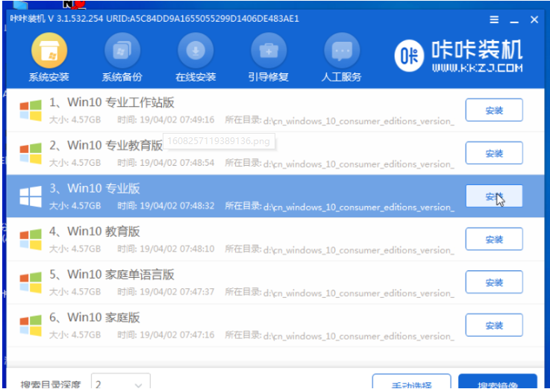Screen dimensions: 550x392
Task: Open the 系统备份 (System Backup) icon
Action: [x=122, y=52]
